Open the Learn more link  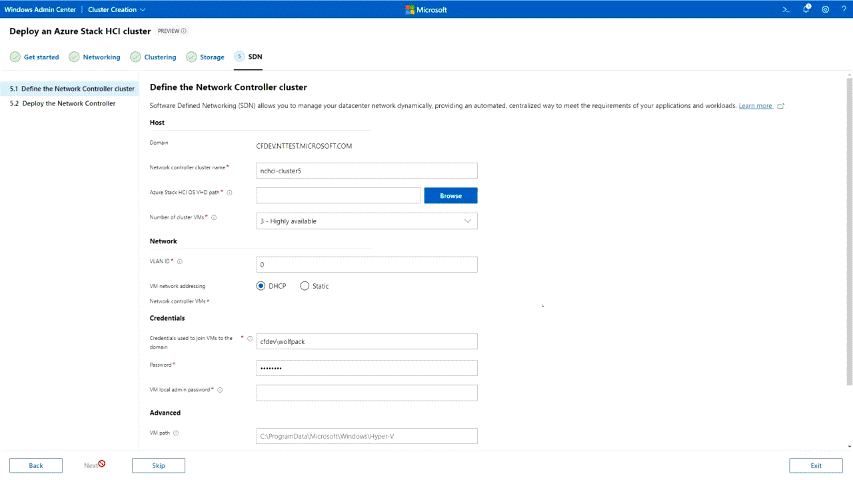pos(755,106)
